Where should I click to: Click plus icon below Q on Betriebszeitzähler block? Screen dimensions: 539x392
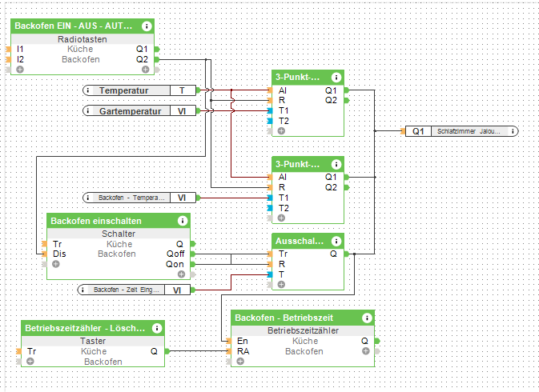click(366, 351)
